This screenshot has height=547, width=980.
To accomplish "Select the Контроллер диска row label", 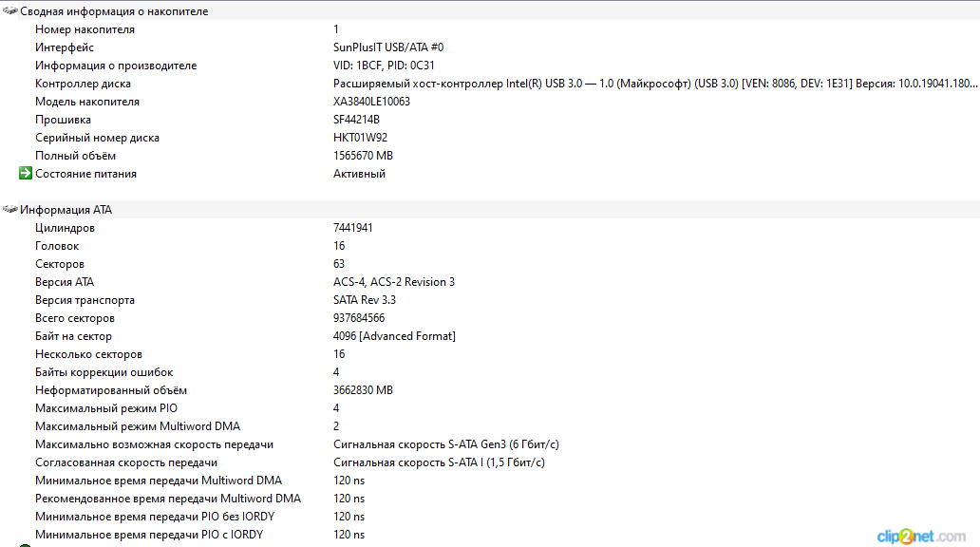I will pyautogui.click(x=84, y=84).
